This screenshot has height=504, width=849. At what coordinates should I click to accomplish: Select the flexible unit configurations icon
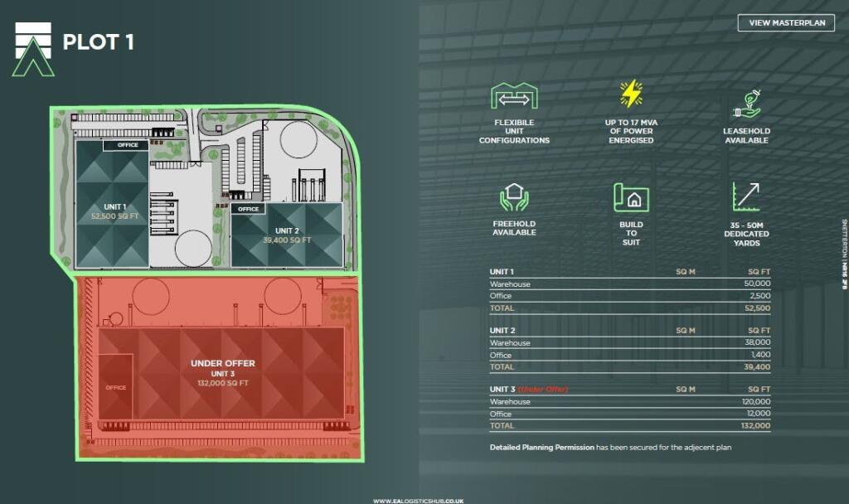[514, 97]
